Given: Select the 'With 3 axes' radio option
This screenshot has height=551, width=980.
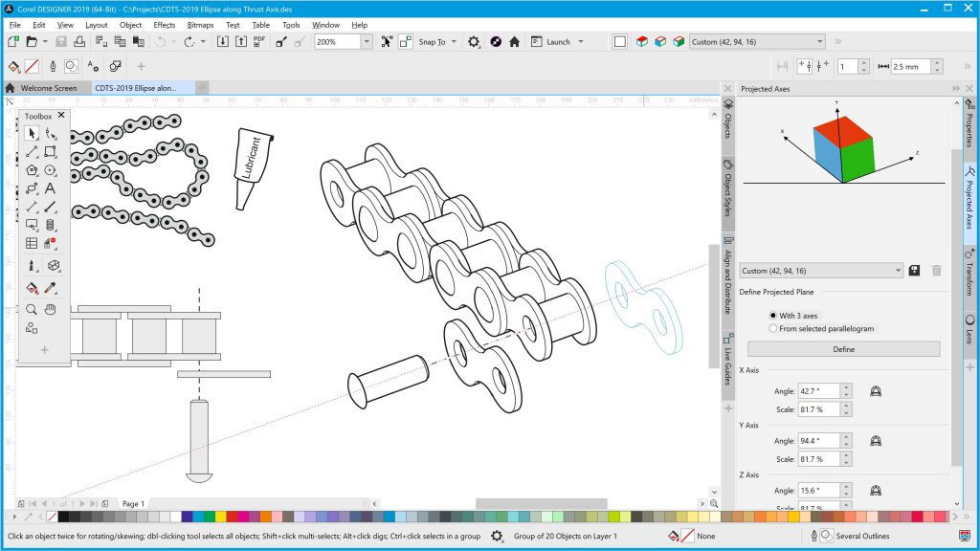Looking at the screenshot, I should click(773, 316).
